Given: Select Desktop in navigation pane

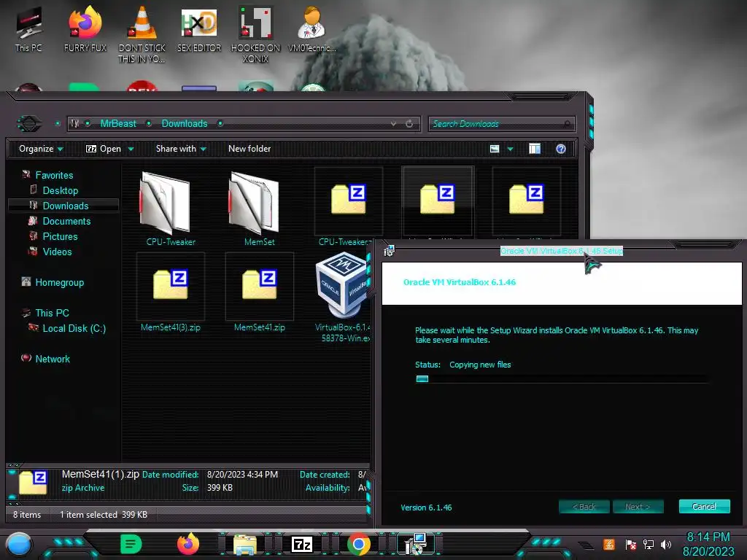Looking at the screenshot, I should [x=60, y=190].
